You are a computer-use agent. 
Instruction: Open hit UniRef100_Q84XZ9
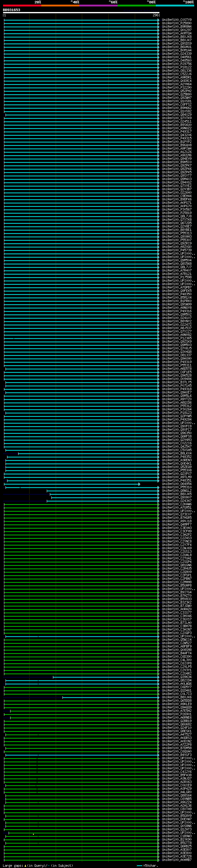tap(177, 115)
